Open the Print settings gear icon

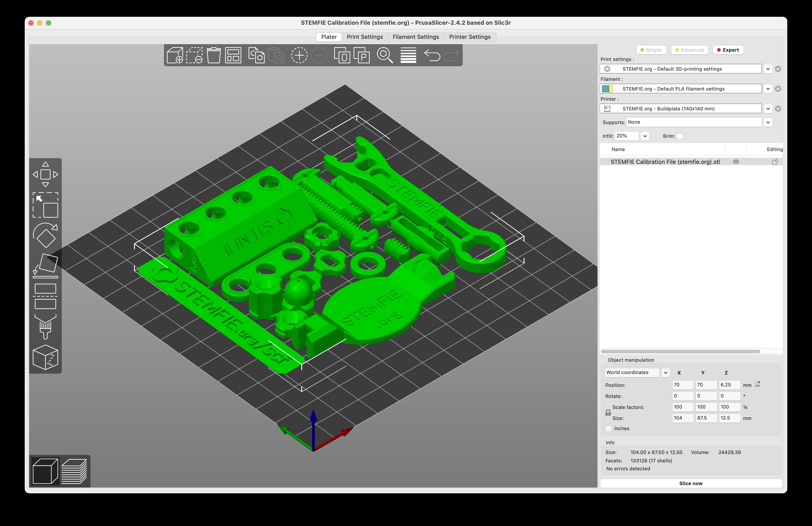pyautogui.click(x=778, y=69)
